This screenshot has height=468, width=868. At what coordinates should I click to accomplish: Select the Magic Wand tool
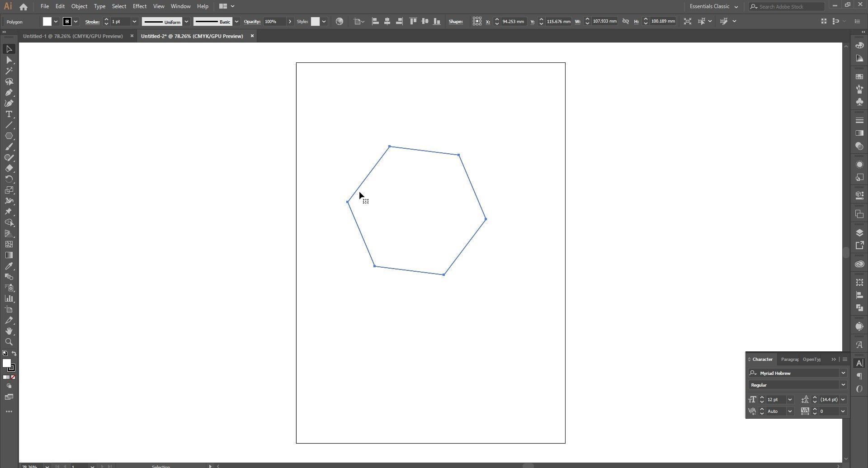pos(9,71)
